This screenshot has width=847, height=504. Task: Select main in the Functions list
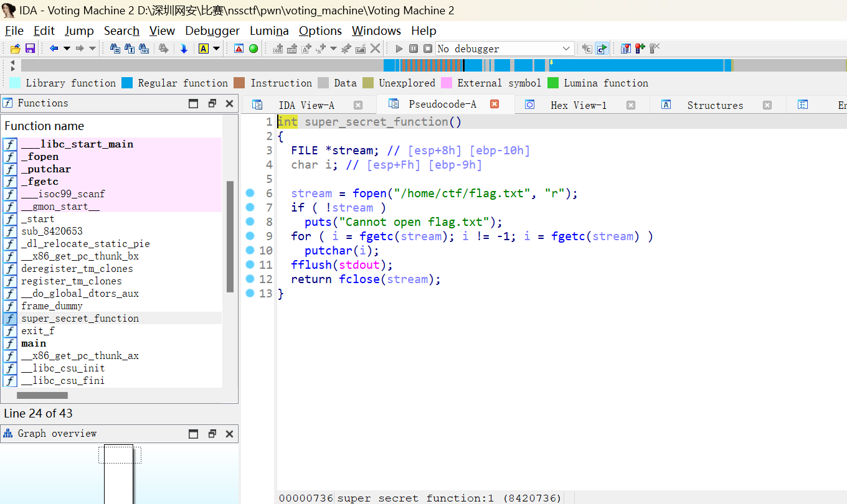34,343
